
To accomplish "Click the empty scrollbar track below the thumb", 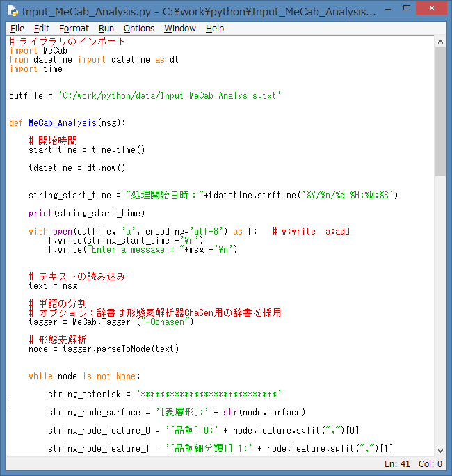I will [440, 313].
